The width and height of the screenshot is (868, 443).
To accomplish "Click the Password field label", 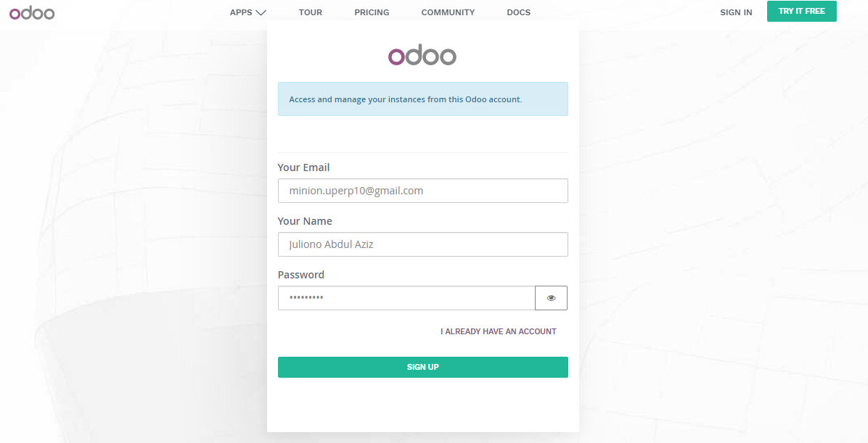I will tap(301, 275).
